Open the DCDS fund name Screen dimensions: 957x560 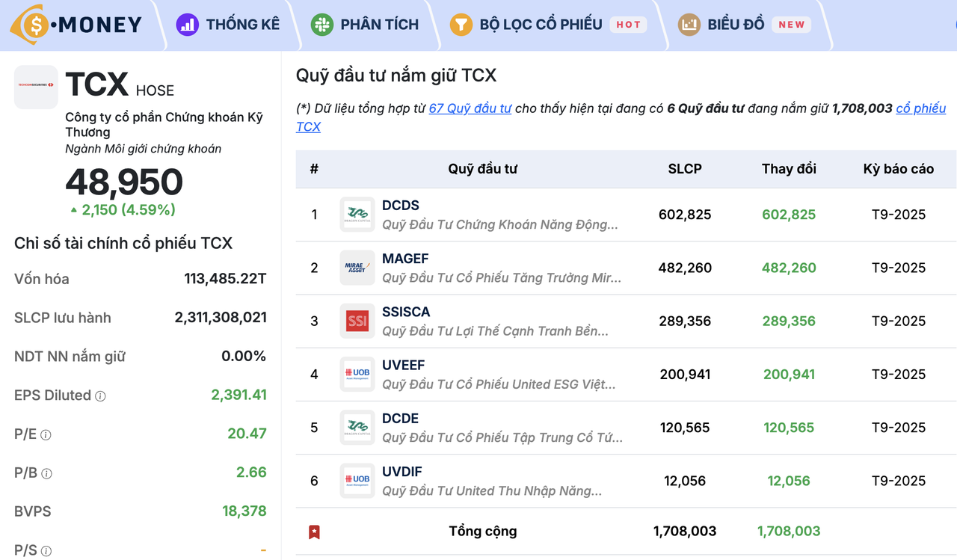pyautogui.click(x=401, y=206)
